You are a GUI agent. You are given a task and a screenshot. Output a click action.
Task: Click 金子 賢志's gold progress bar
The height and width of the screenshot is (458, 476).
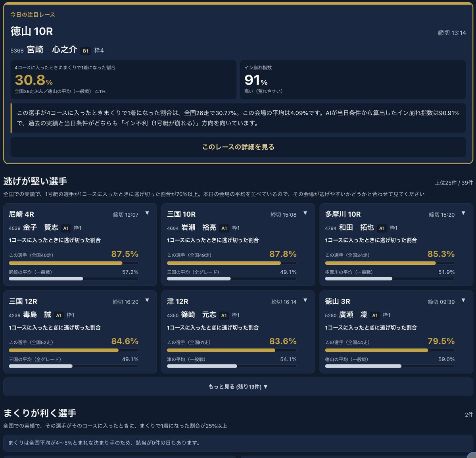(x=65, y=263)
